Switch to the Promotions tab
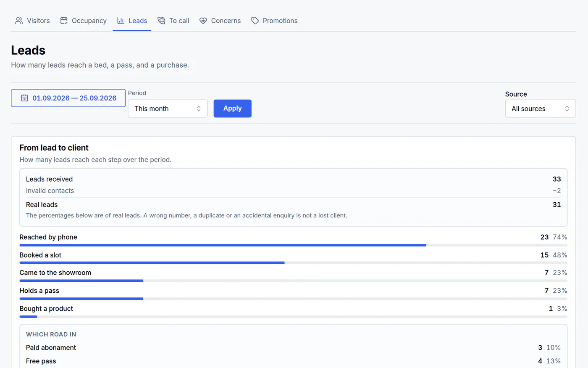 274,21
